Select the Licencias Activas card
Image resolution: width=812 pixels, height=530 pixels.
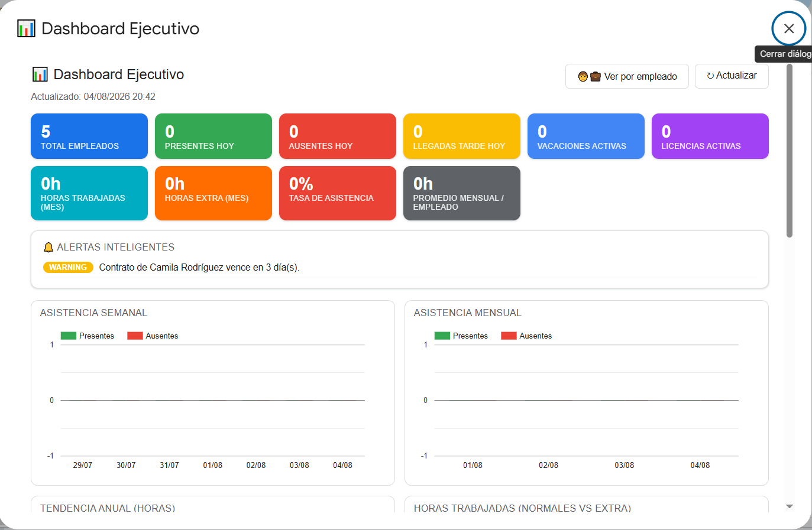(710, 136)
